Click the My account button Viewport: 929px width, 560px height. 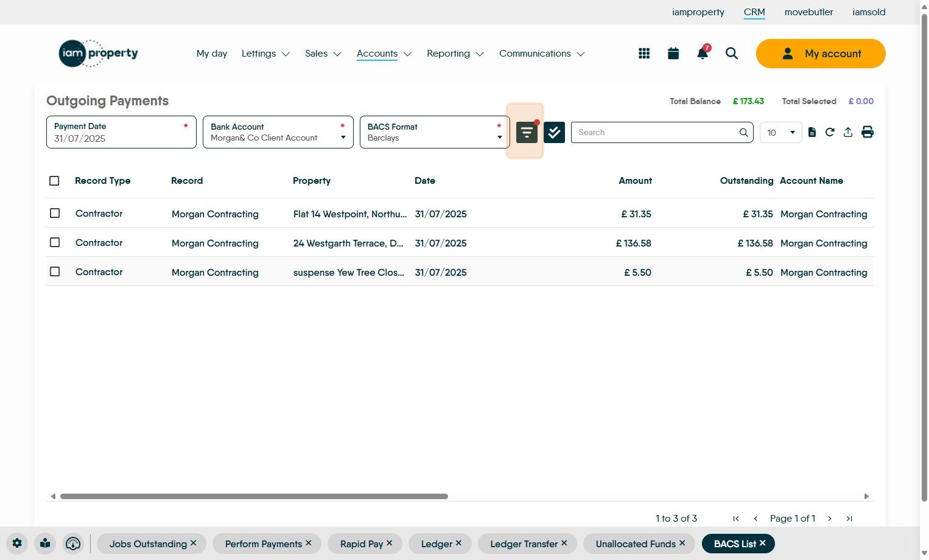(821, 54)
